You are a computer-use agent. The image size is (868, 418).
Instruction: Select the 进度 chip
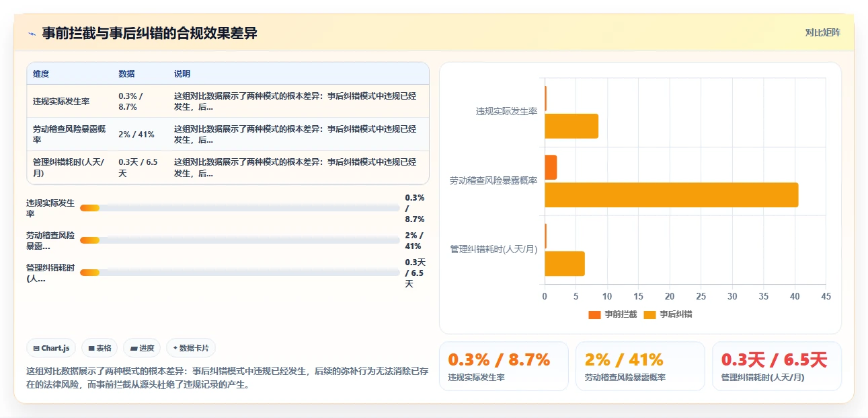click(142, 348)
